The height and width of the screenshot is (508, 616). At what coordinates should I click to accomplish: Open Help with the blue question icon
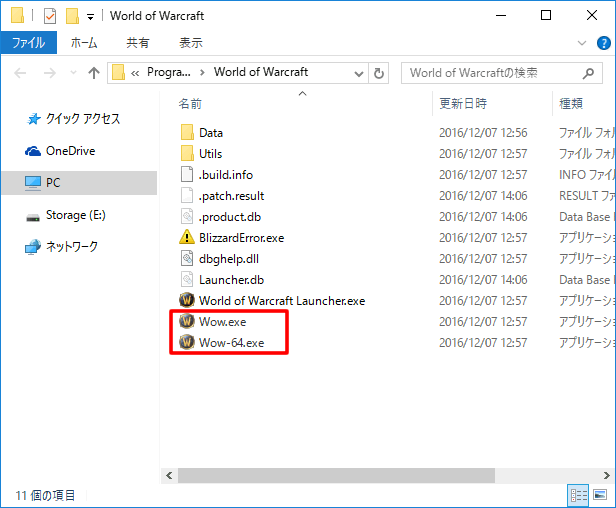[x=603, y=42]
